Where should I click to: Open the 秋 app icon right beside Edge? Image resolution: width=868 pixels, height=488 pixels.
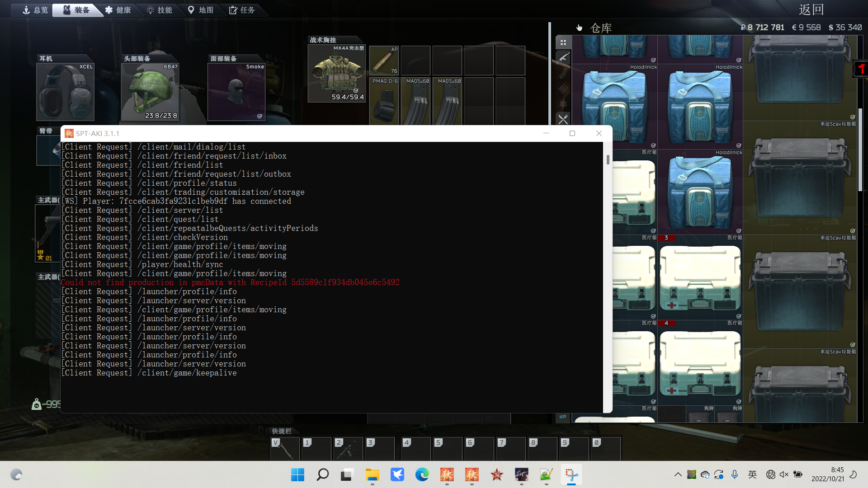pos(447,475)
